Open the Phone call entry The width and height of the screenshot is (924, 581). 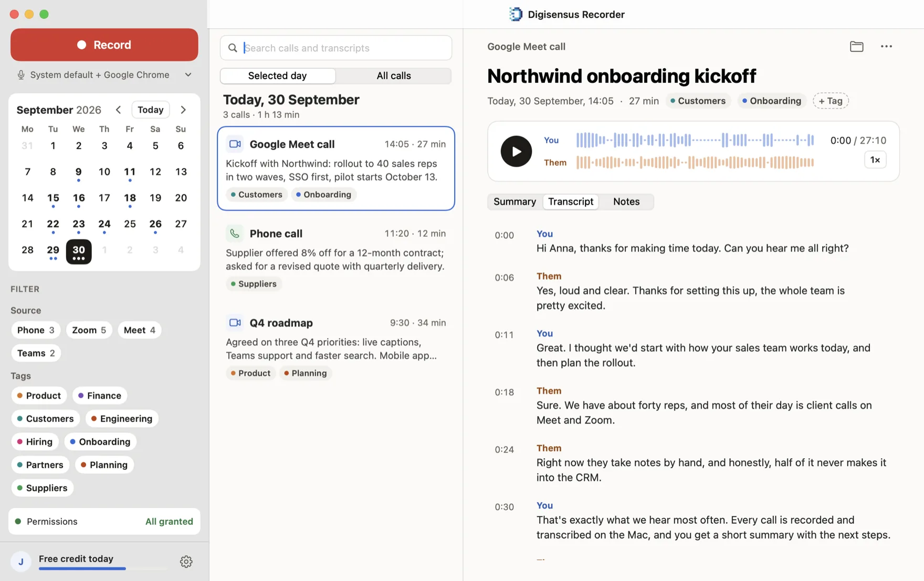pyautogui.click(x=336, y=258)
